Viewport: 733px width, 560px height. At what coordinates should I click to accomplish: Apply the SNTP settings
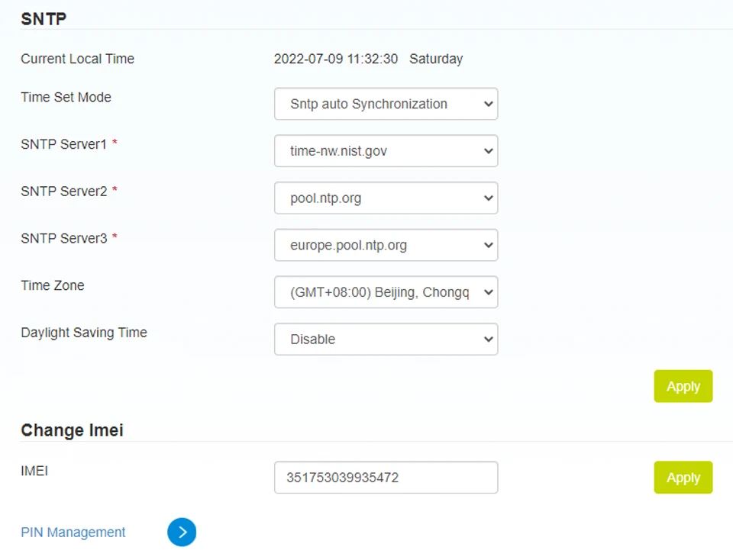tap(683, 386)
